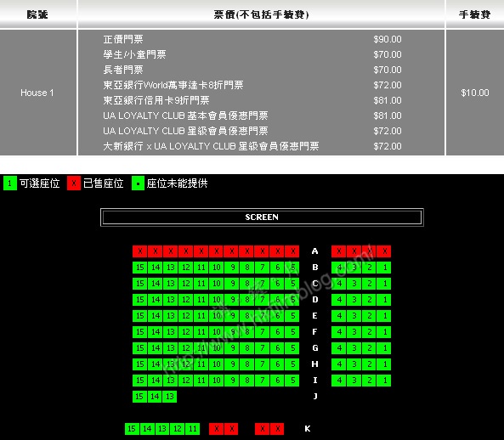Click the 長者門票 ticket type
Screen dimensions: 504x440
pyautogui.click(x=123, y=70)
